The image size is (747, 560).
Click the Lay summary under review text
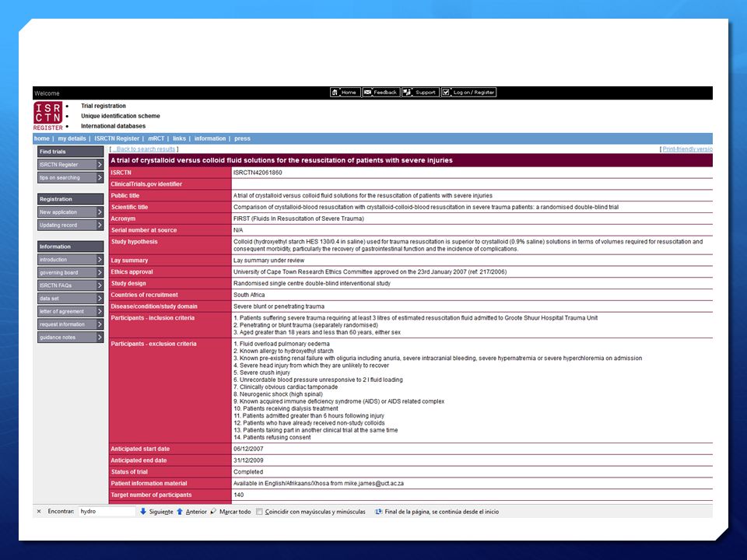coord(268,261)
